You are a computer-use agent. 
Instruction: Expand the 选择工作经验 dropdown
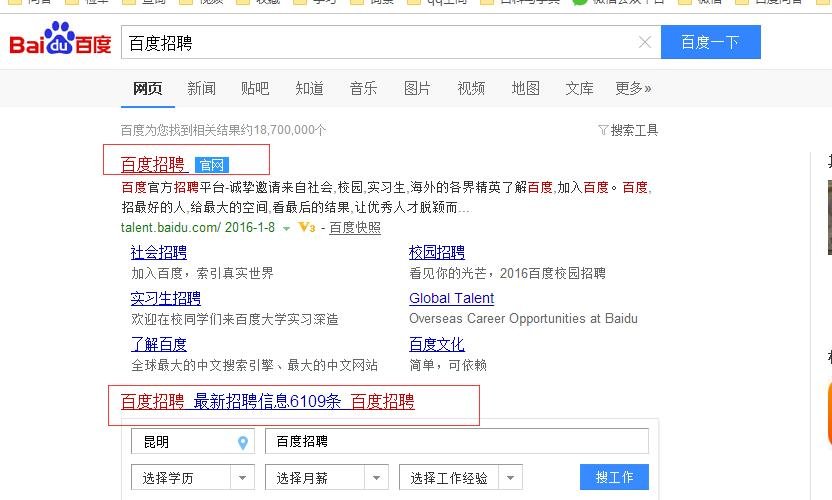[461, 478]
